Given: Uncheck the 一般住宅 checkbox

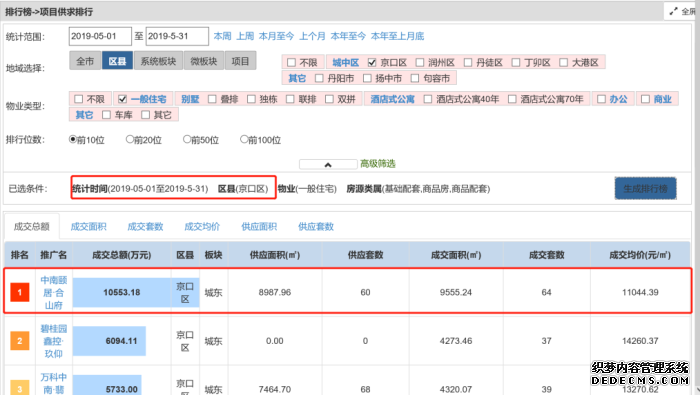Looking at the screenshot, I should tap(122, 99).
